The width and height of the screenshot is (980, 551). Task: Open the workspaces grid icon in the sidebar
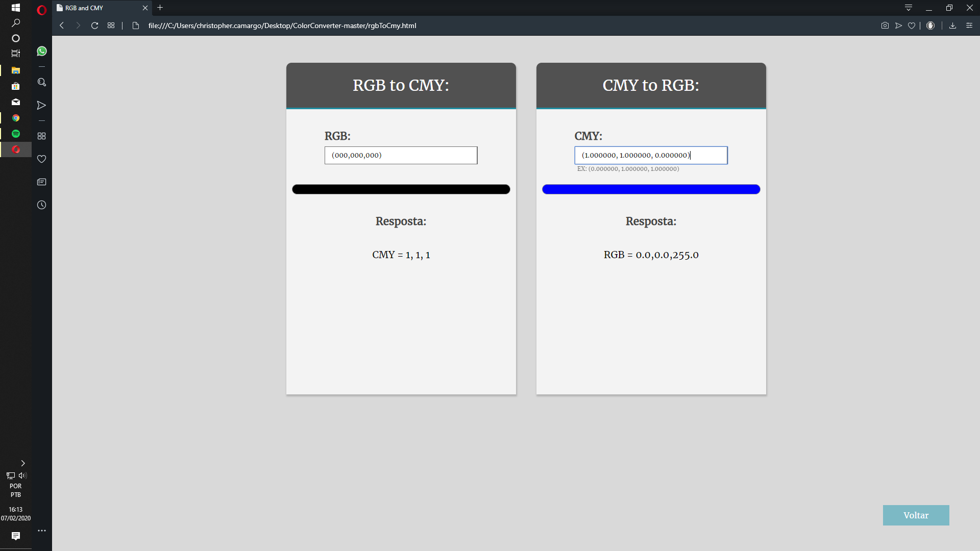41,136
